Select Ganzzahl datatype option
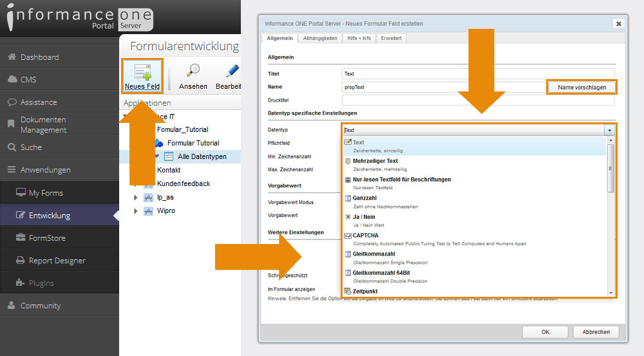This screenshot has height=356, width=644. point(475,202)
